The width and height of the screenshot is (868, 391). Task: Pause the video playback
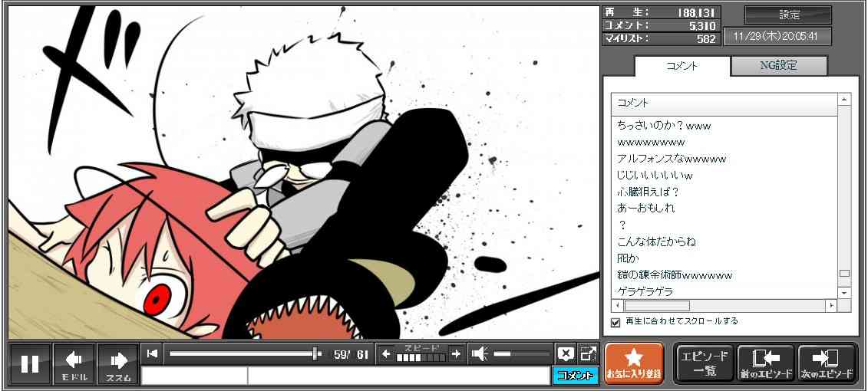pos(30,363)
